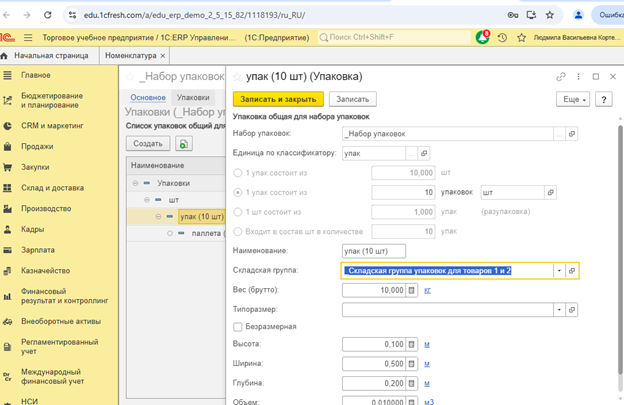624x405 pixels.
Task: Click Записать и закрыть button
Action: (278, 99)
